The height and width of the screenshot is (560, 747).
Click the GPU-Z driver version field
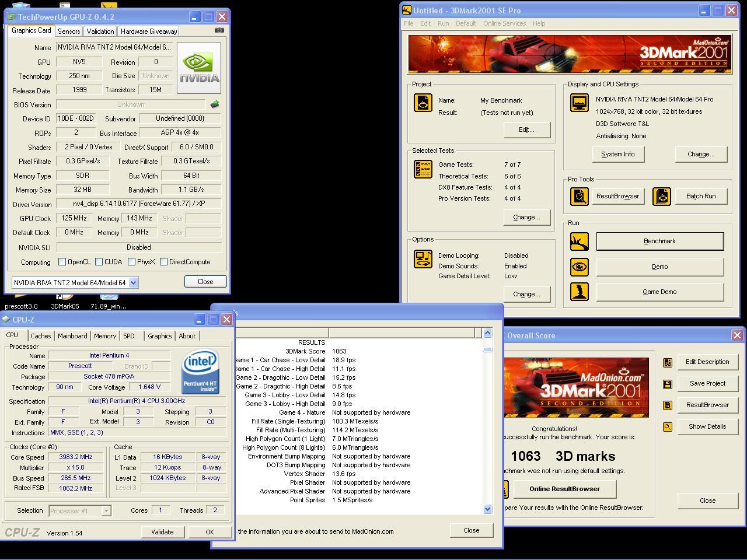(139, 204)
